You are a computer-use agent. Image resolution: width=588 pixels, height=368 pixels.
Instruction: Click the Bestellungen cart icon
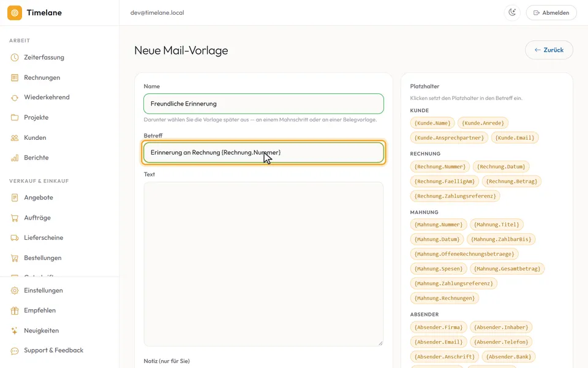pos(15,258)
